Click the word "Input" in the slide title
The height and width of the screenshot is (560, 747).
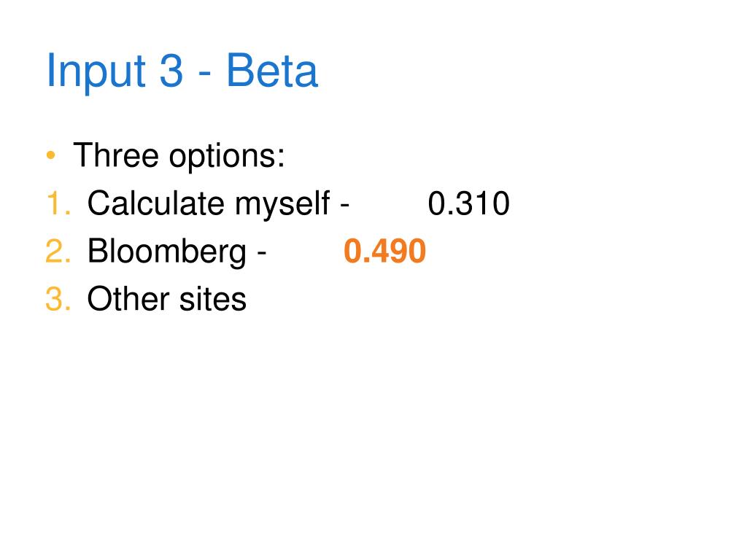[x=96, y=71]
